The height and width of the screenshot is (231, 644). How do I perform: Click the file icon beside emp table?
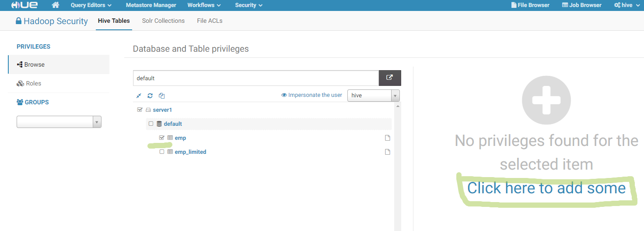tap(387, 138)
